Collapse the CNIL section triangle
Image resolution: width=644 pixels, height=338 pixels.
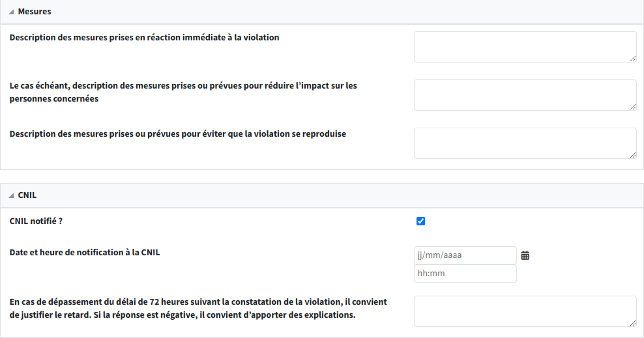tap(12, 195)
